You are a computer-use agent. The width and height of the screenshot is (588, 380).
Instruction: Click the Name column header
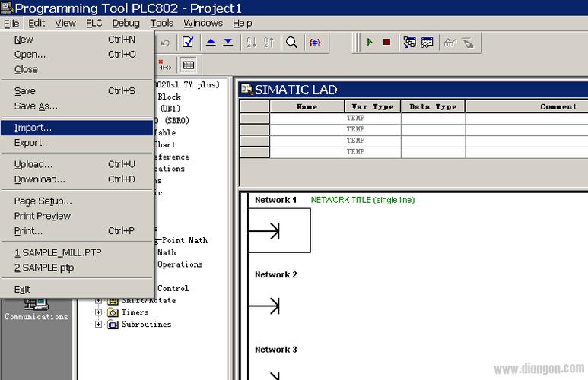[x=307, y=107]
